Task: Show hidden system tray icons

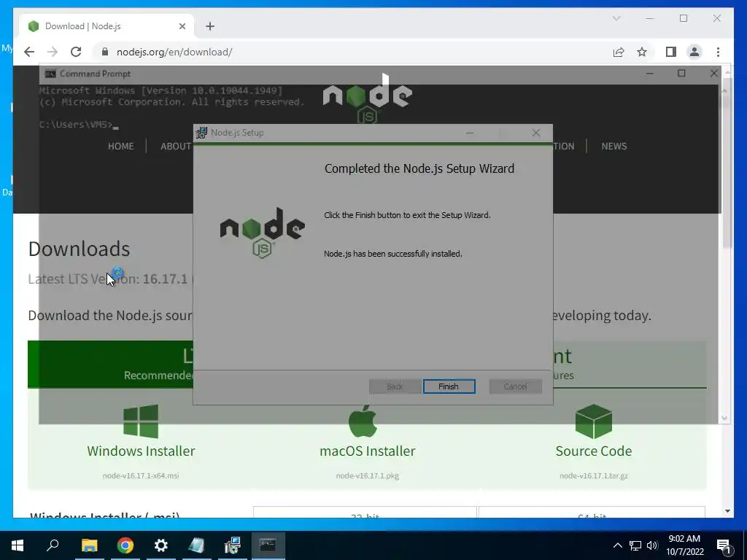Action: click(x=617, y=545)
